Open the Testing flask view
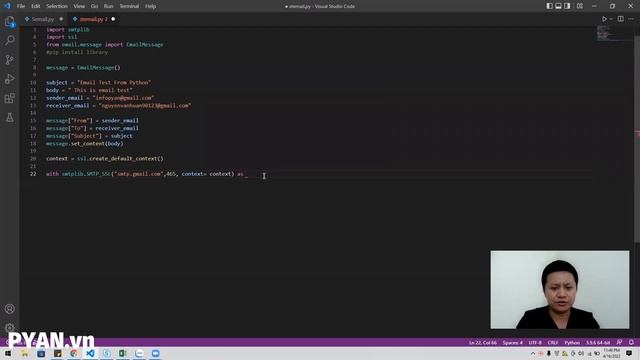Image resolution: width=640 pixels, height=360 pixels. pyautogui.click(x=10, y=118)
